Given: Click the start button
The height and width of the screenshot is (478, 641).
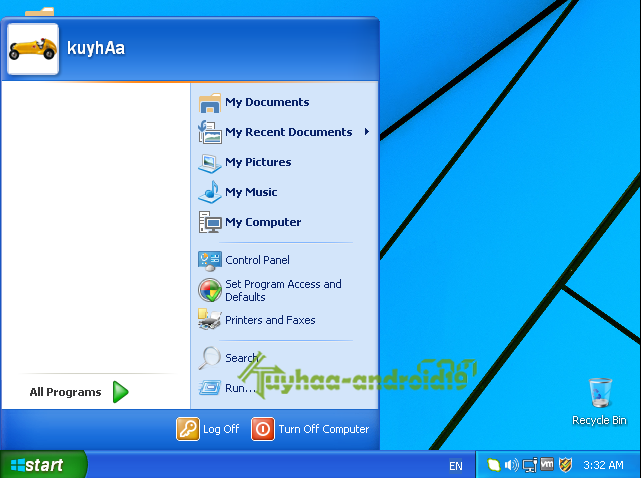Looking at the screenshot, I should pos(43,465).
